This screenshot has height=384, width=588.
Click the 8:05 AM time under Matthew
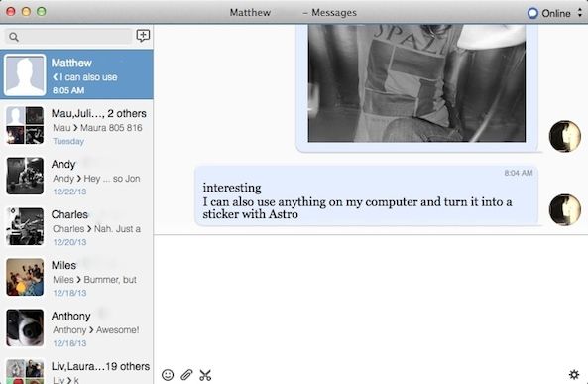coord(68,90)
